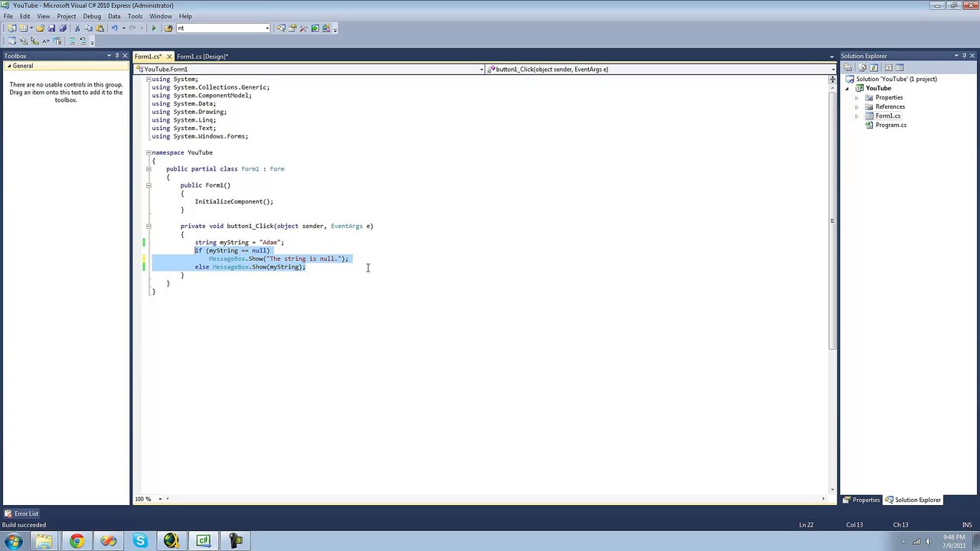Open the Help menu
The width and height of the screenshot is (980, 551).
click(x=185, y=16)
